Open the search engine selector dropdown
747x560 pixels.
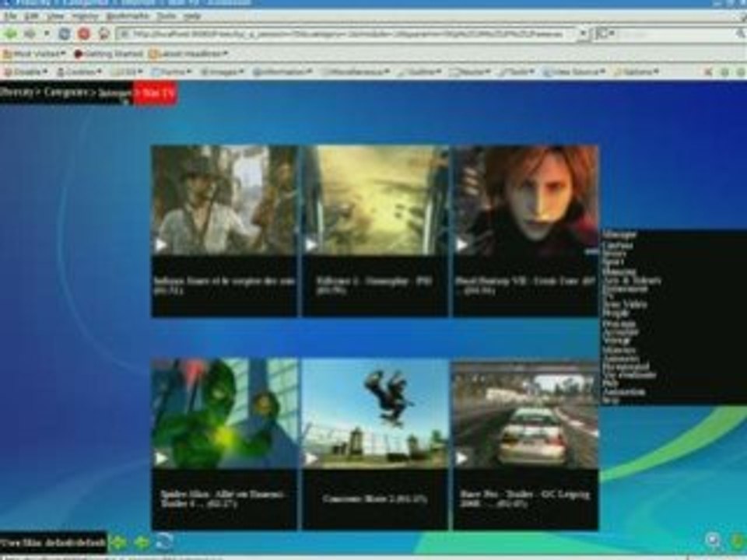click(x=605, y=33)
